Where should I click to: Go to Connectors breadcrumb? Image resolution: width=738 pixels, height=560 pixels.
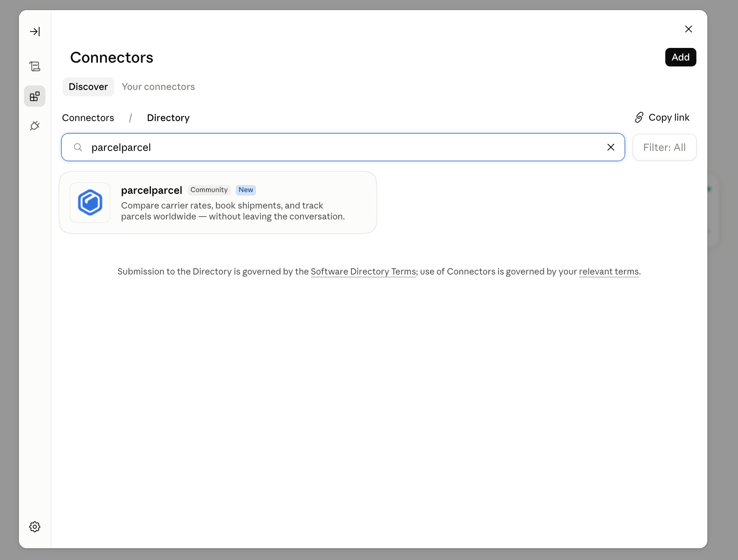[88, 118]
